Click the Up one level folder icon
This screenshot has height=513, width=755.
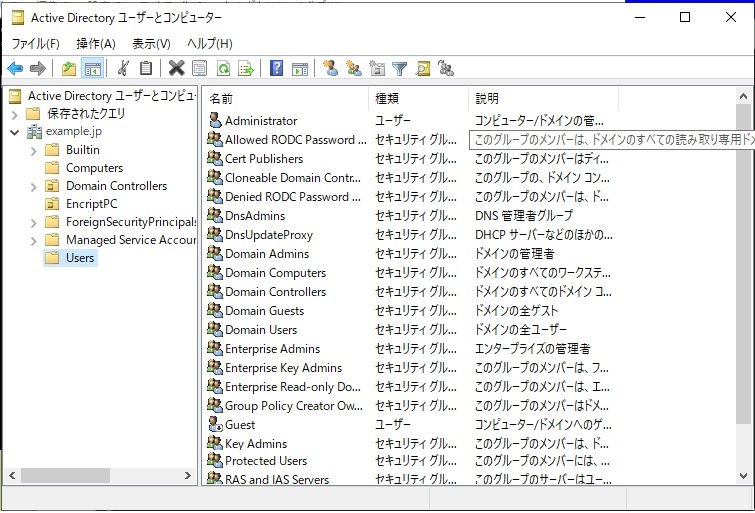coord(69,68)
